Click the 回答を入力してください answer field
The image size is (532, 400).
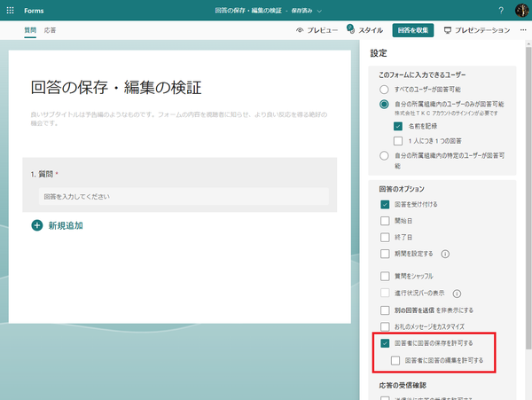click(184, 196)
